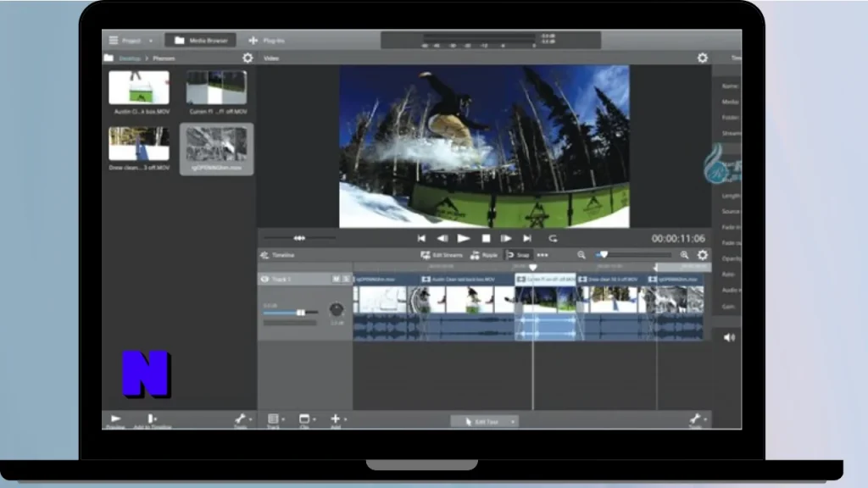Solo Track 1 with S button
This screenshot has height=488, width=868.
[347, 280]
